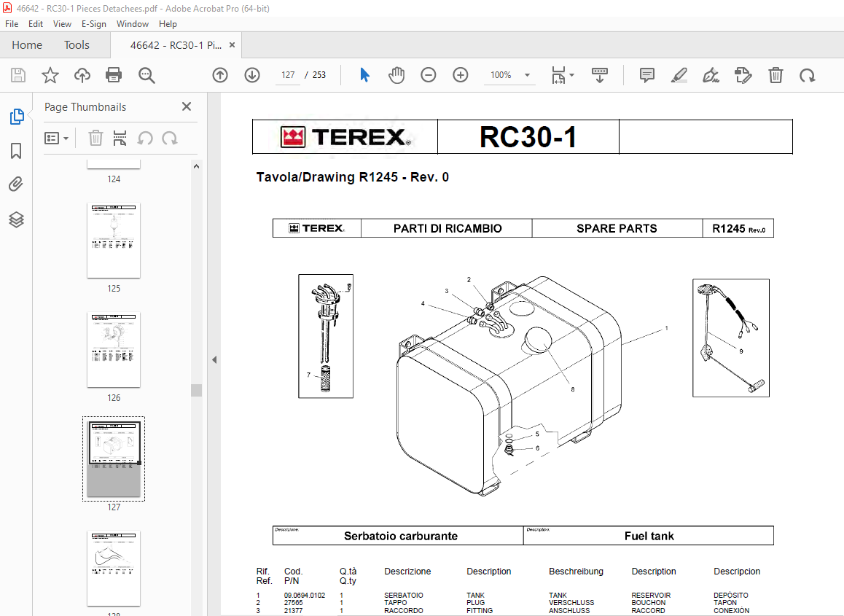Go to previous page arrow

pos(220,75)
